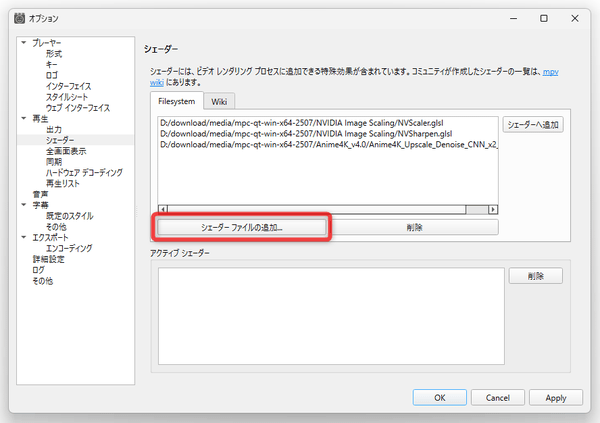The image size is (600, 423).
Task: Click the Apply button
Action: 556,398
